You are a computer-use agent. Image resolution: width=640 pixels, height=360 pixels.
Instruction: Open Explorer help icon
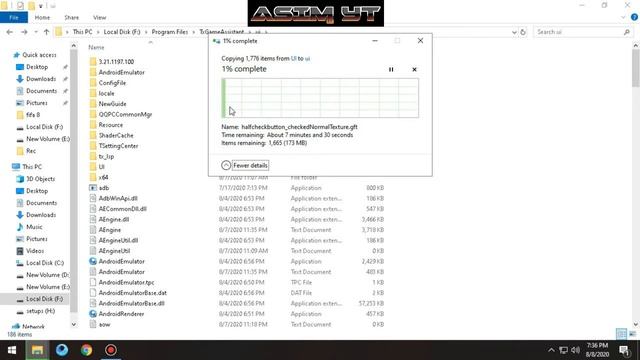point(634,18)
